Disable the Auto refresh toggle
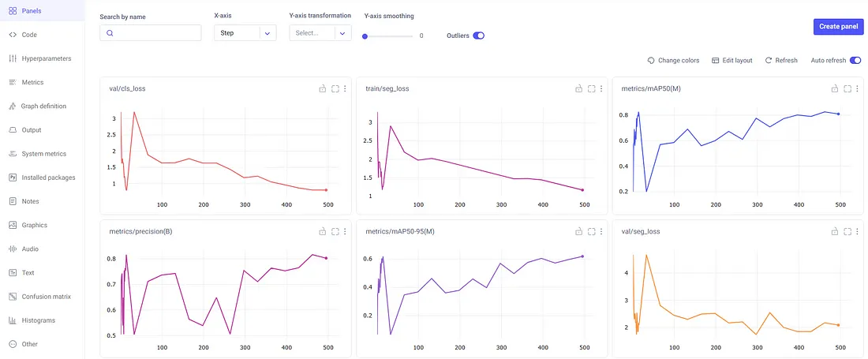The image size is (868, 359). 855,61
